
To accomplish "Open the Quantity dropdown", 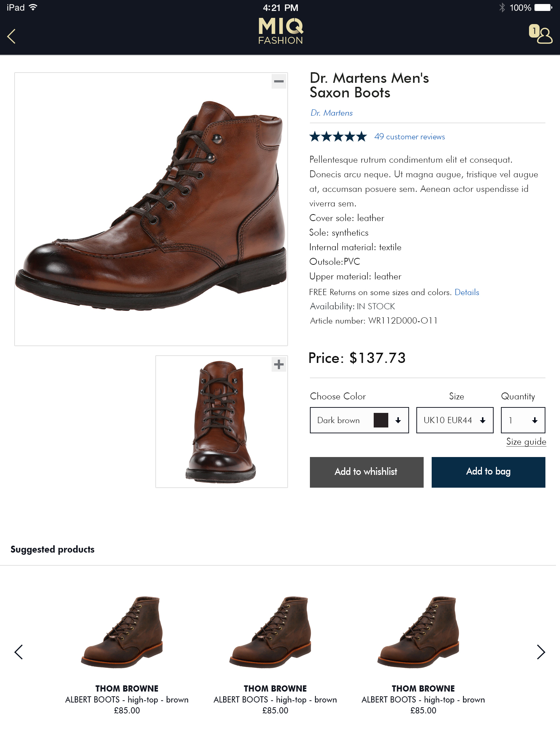I will coord(523,420).
